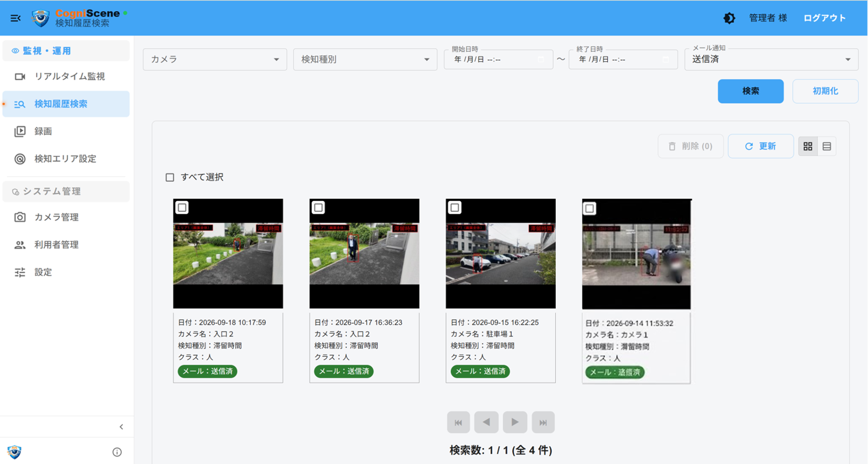The width and height of the screenshot is (868, 464).
Task: Select checkbox on 駐車場1 detection card
Action: tap(455, 208)
